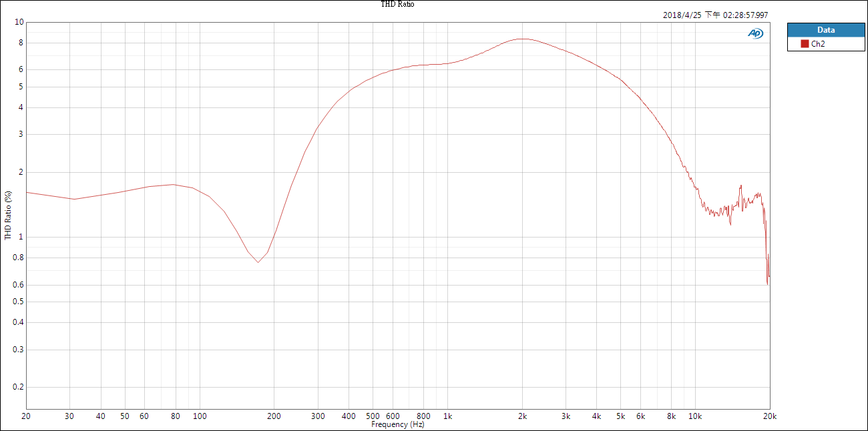
Task: Click the AP logo icon
Action: coord(755,33)
